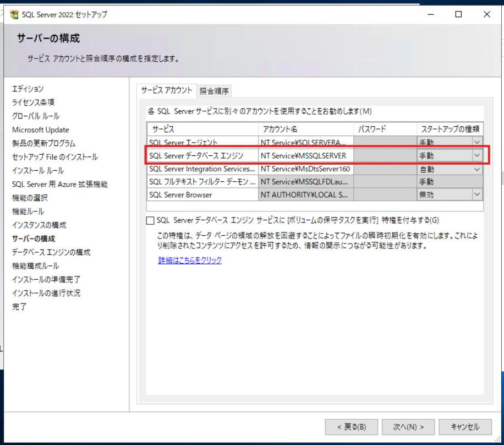Click account name NT Service¥MsDtsServer160

pos(306,169)
